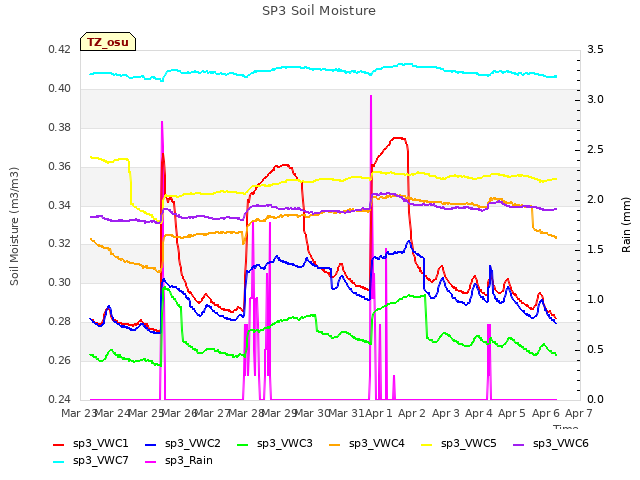
Task: Click the sp3_VWC2 legend label
Action: (x=193, y=443)
